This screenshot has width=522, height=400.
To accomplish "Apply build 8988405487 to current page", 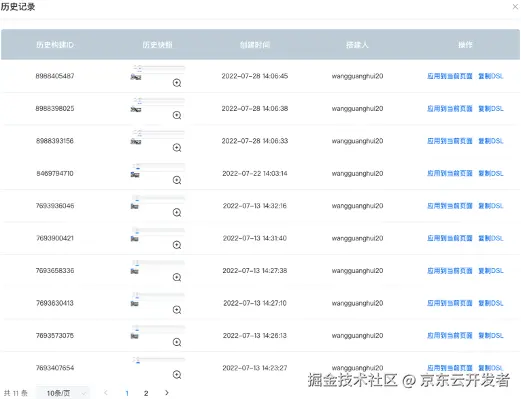I will point(450,76).
